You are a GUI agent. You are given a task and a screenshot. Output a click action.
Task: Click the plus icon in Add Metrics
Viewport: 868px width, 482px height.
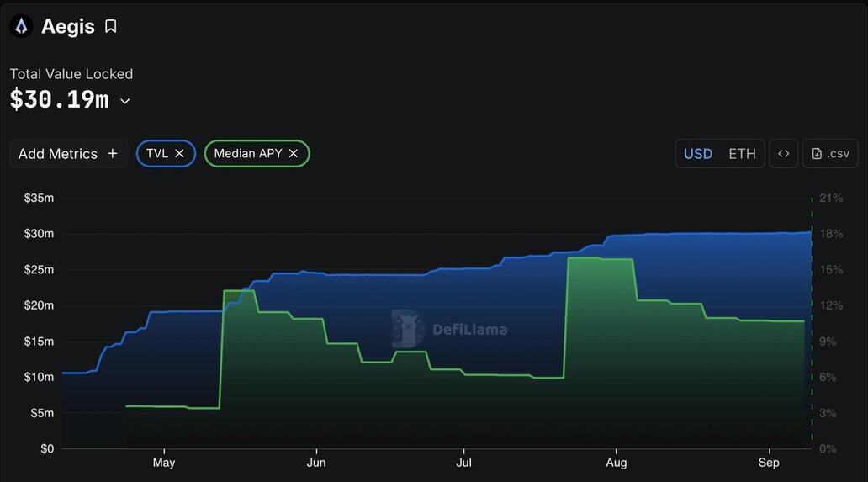tap(113, 153)
